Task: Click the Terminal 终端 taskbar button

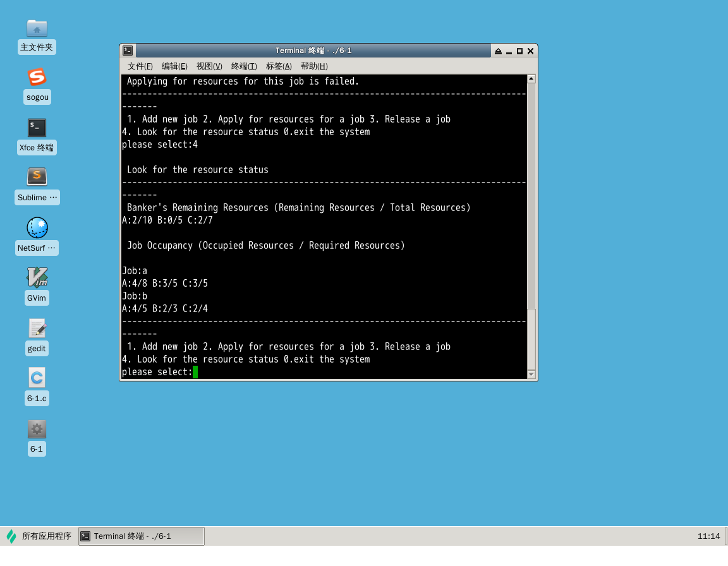Action: click(141, 536)
